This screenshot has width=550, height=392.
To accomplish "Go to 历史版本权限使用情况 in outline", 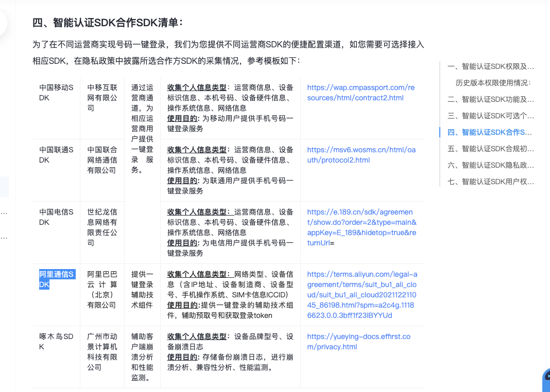I will [x=493, y=83].
